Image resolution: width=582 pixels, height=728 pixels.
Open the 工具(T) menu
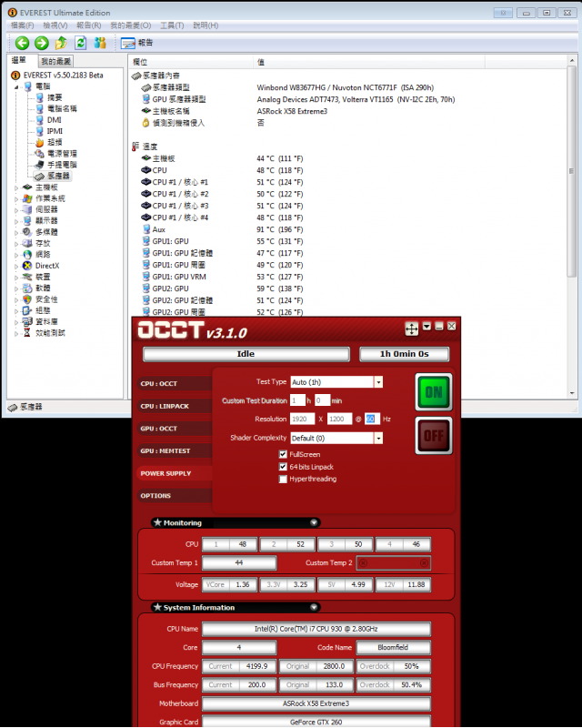[x=172, y=25]
